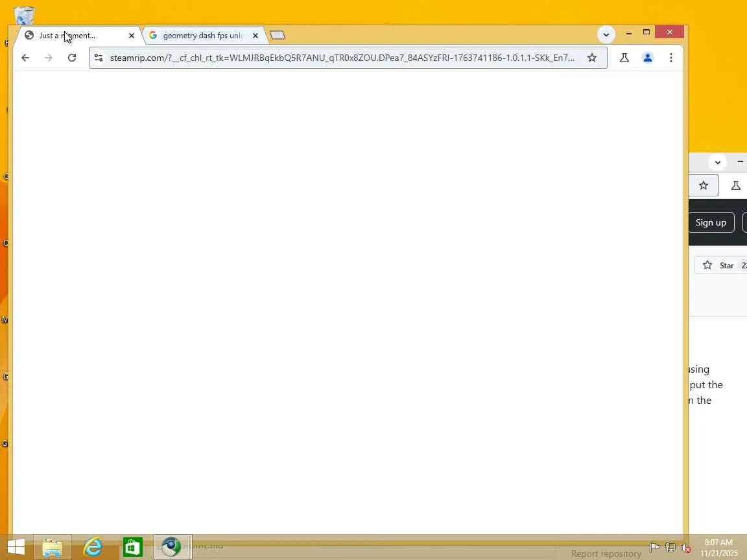747x560 pixels.
Task: Expand the tab search dropdown in front window
Action: [606, 35]
